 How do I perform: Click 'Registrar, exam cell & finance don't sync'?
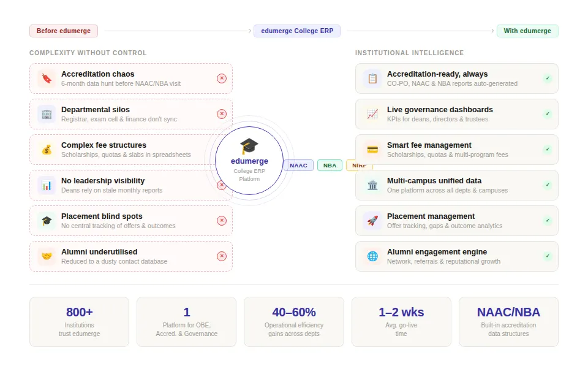(x=119, y=120)
